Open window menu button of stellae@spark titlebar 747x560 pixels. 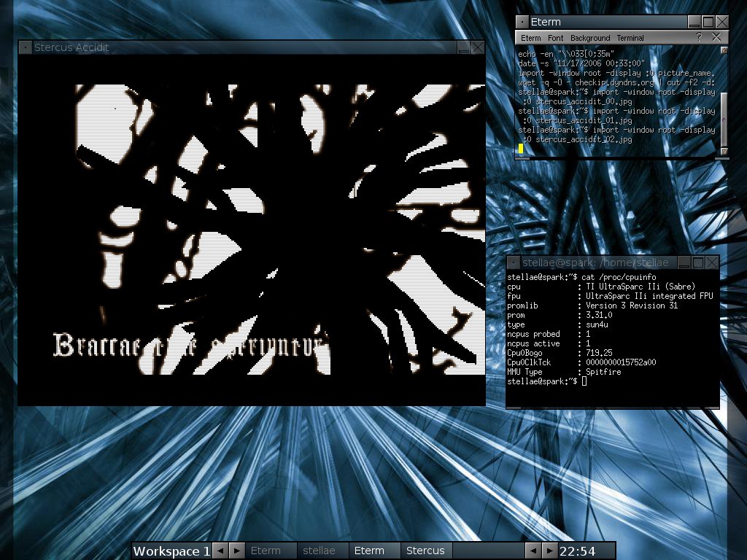pyautogui.click(x=514, y=262)
